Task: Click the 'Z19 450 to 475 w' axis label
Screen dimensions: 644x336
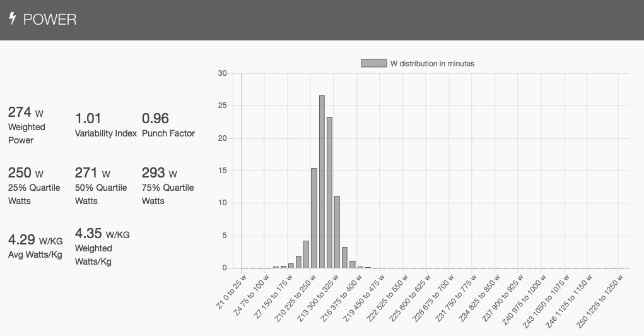Action: (364, 297)
